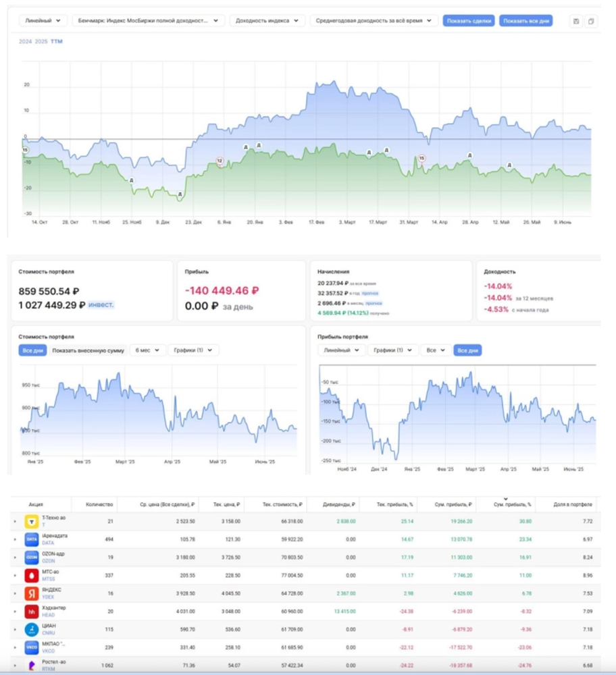
Task: Open Линейный dropdown in Прибыль портфеля panel
Action: pos(342,350)
